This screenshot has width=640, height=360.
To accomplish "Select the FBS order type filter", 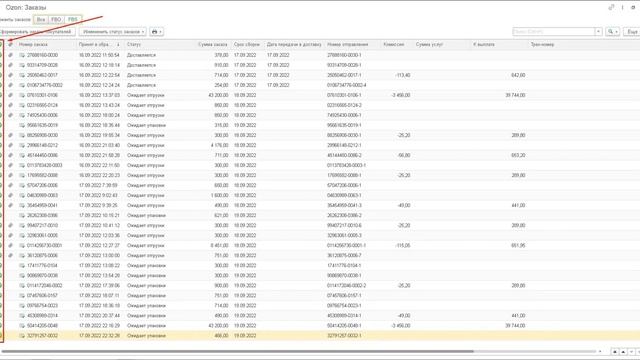I will coord(73,19).
